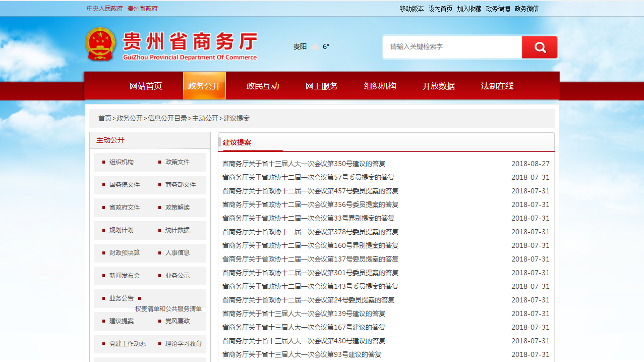Image resolution: width=644 pixels, height=362 pixels.
Task: Click the 政务微博 link
Action: click(498, 9)
